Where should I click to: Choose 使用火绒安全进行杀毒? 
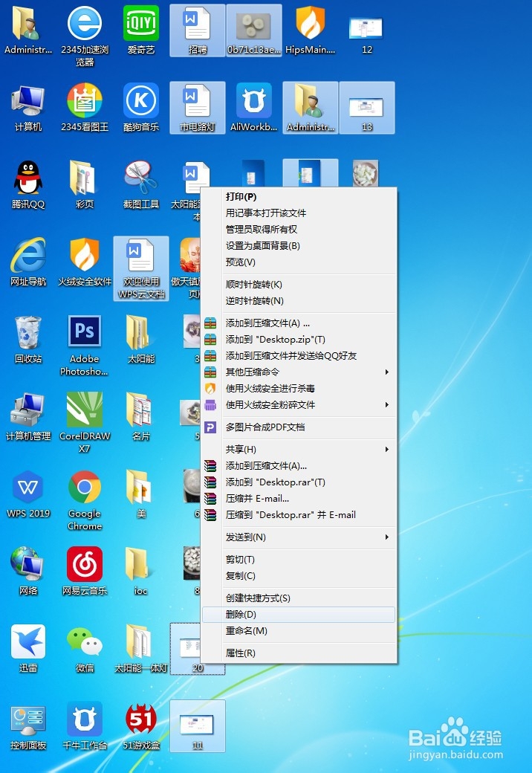(299, 389)
